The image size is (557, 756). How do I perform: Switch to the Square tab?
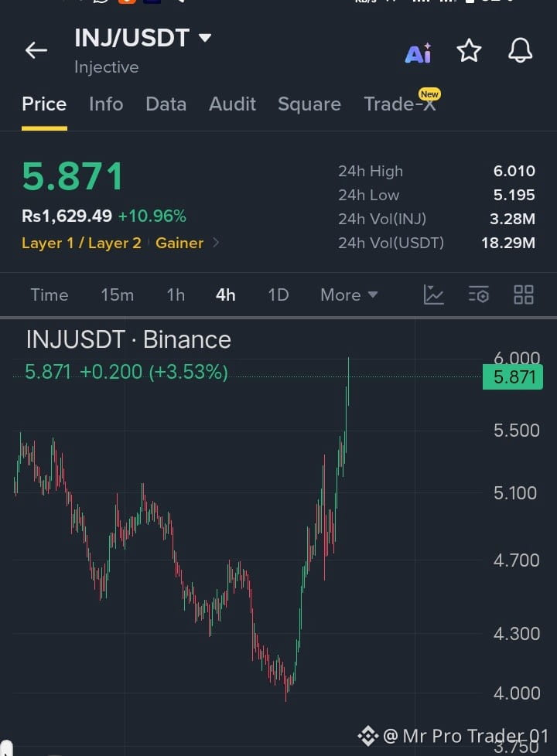point(309,104)
